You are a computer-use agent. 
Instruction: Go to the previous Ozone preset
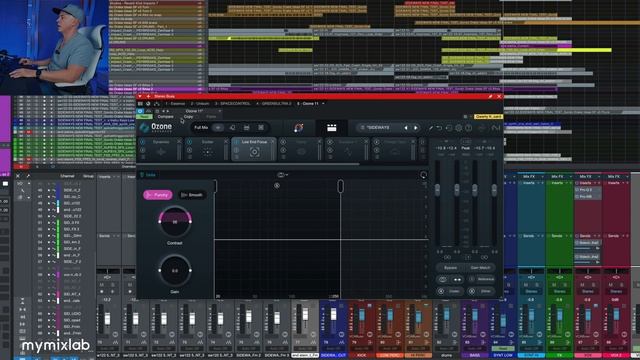tap(406, 128)
